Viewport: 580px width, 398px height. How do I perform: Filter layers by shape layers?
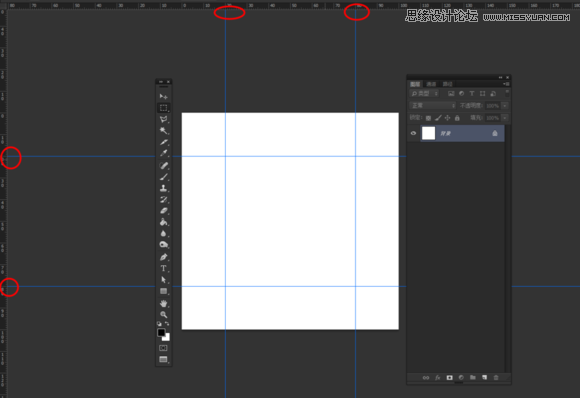click(482, 94)
